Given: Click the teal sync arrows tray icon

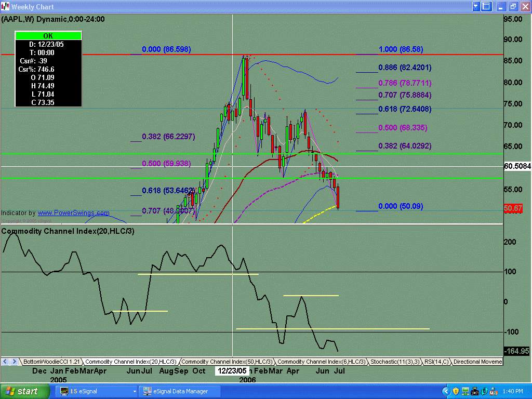Looking at the screenshot, I should pyautogui.click(x=484, y=392).
